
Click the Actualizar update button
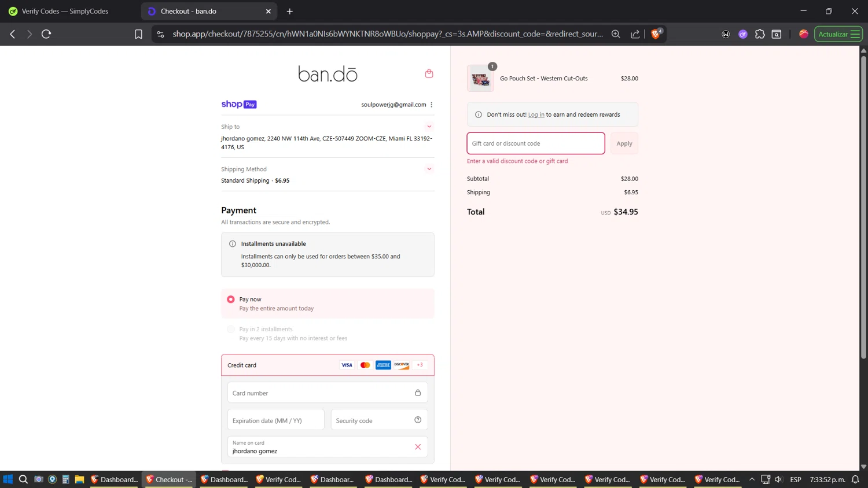(x=838, y=34)
